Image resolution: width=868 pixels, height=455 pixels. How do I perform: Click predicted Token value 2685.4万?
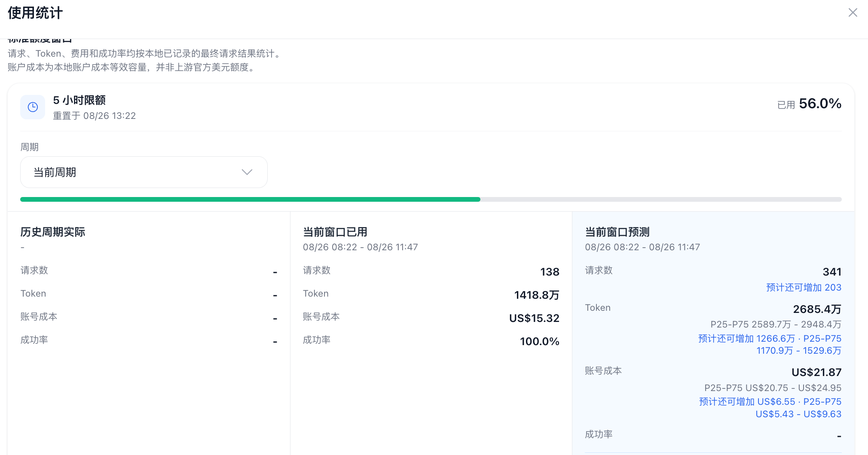[x=817, y=309]
